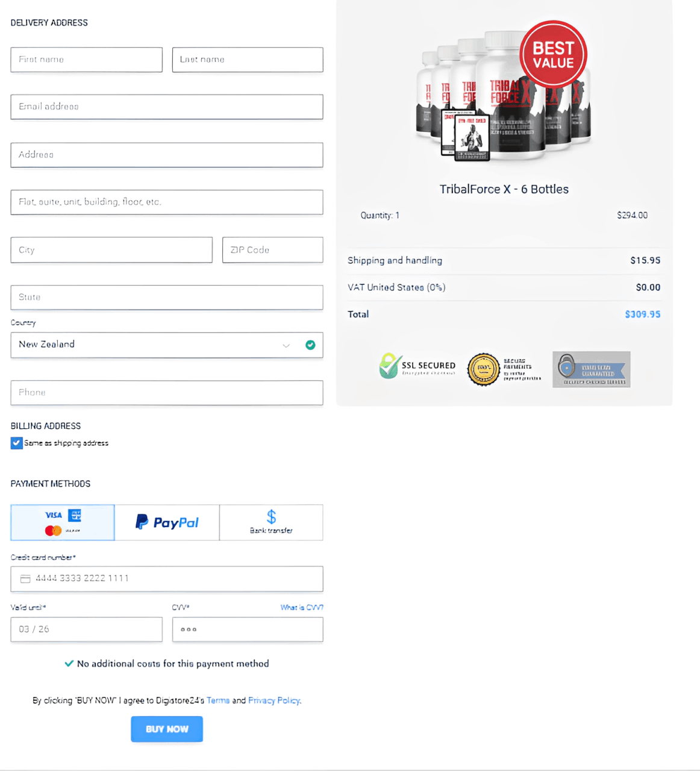
Task: Click the $309.95 total amount
Action: (x=643, y=314)
